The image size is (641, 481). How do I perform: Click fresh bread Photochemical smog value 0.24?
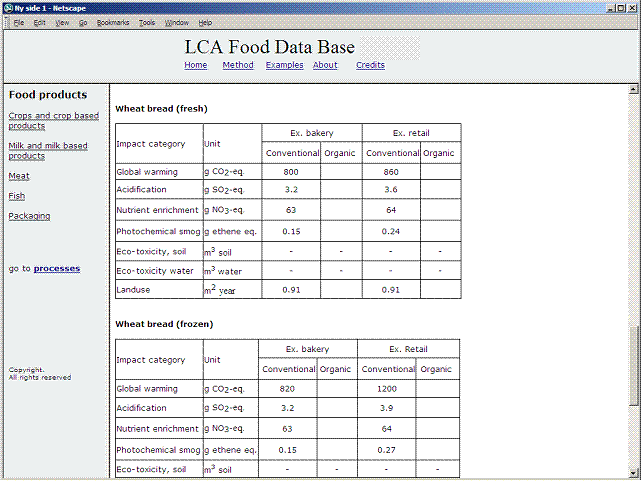click(x=391, y=231)
